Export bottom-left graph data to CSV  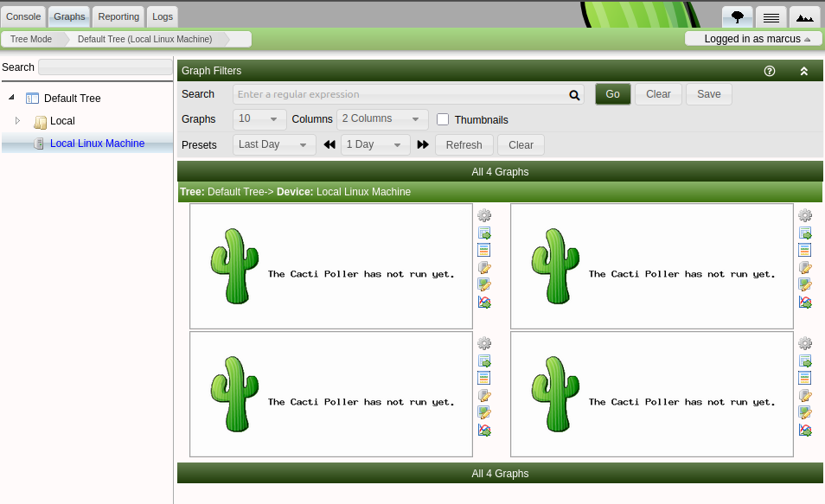pyautogui.click(x=484, y=360)
